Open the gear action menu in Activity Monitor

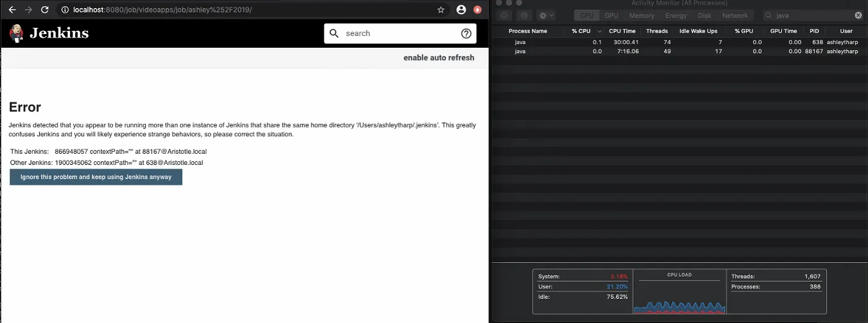(546, 15)
